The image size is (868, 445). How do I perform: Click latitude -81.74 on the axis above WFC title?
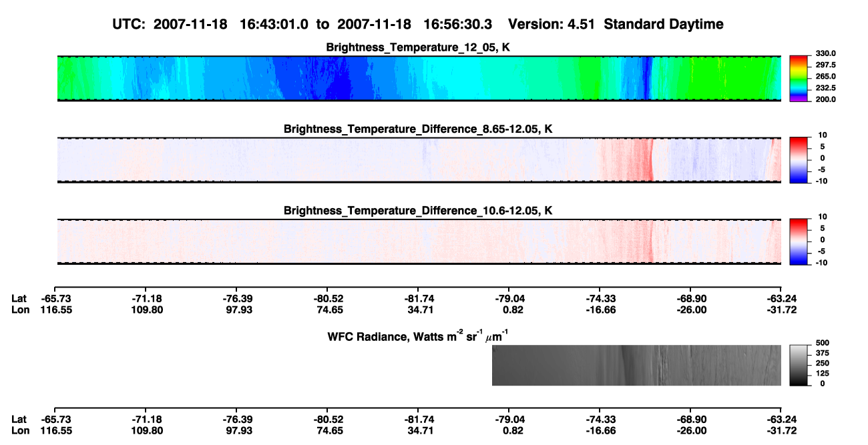coord(418,299)
